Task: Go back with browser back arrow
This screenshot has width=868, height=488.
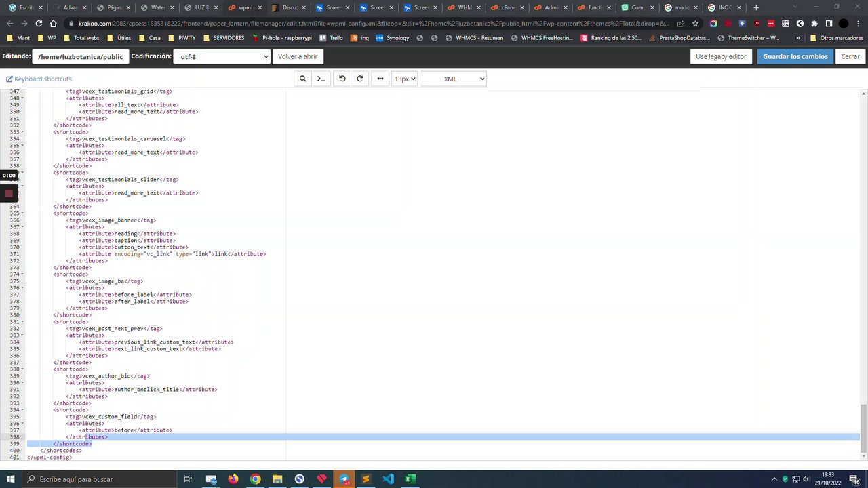Action: point(9,23)
